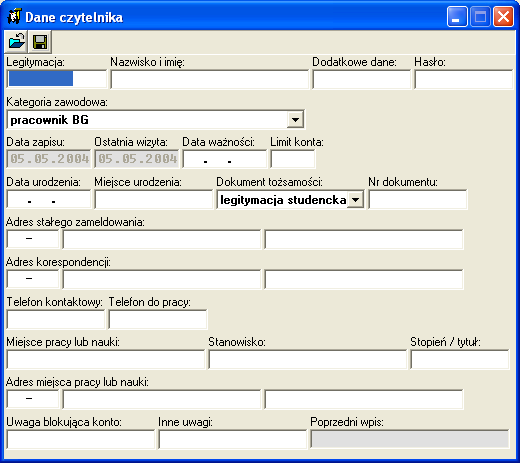Click the 'Kategoria zawodowa:' label
The width and height of the screenshot is (520, 463).
click(x=57, y=102)
